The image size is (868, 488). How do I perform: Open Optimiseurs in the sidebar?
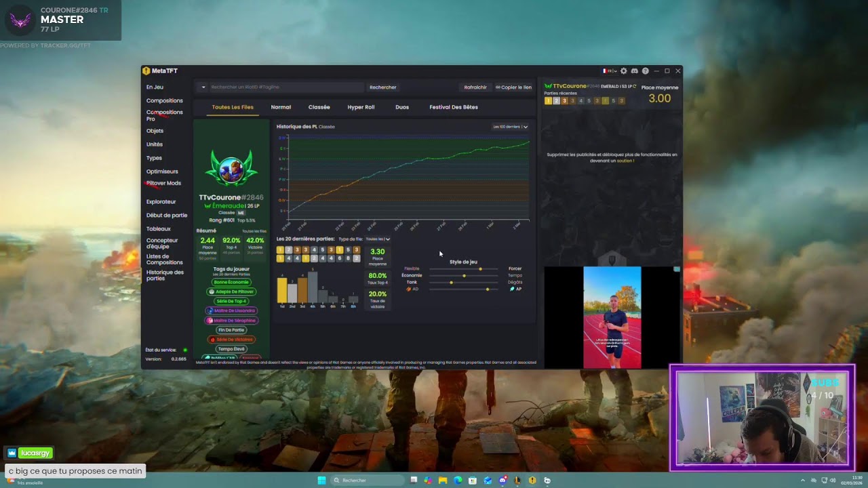pyautogui.click(x=162, y=171)
